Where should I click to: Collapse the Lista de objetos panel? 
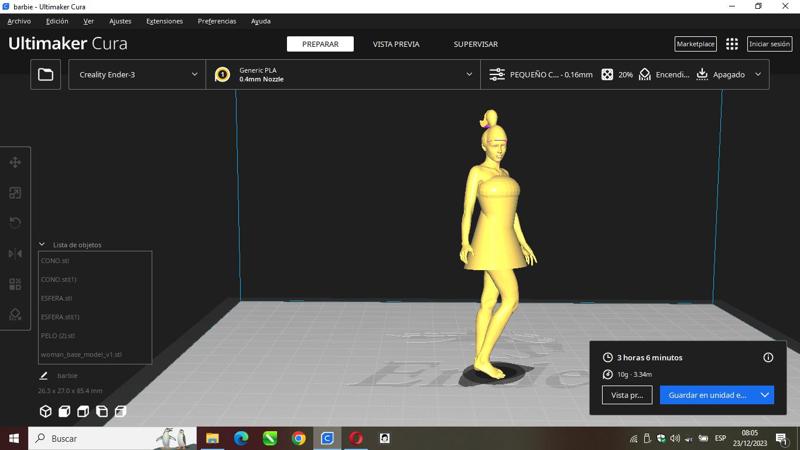42,244
